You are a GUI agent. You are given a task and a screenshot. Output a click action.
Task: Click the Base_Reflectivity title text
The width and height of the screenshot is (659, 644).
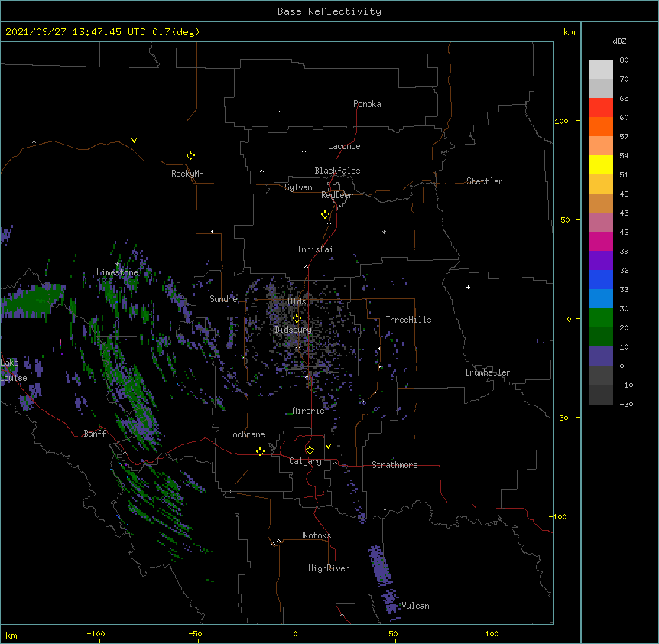pyautogui.click(x=329, y=11)
